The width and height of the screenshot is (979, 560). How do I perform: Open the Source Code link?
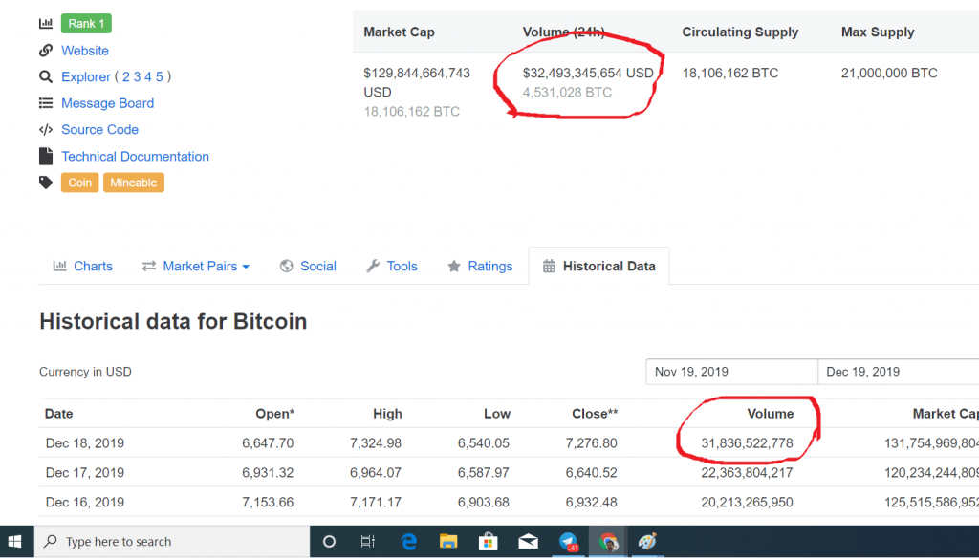(x=99, y=130)
